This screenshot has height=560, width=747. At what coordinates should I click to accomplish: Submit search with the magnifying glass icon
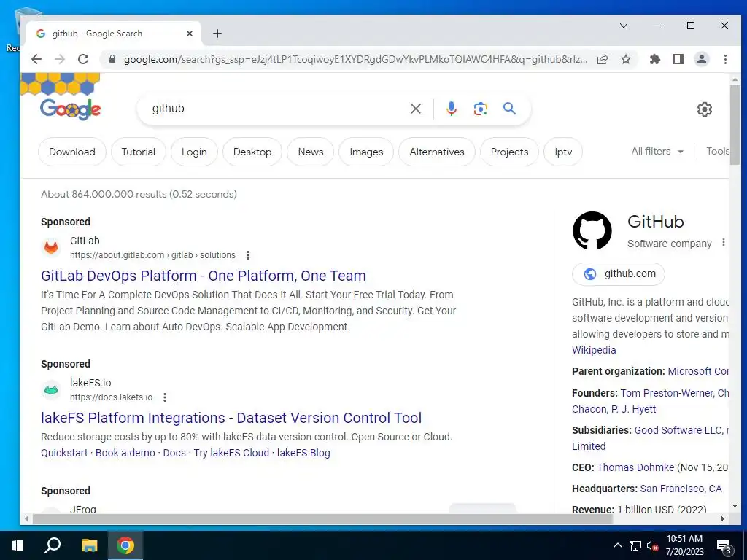pos(509,109)
